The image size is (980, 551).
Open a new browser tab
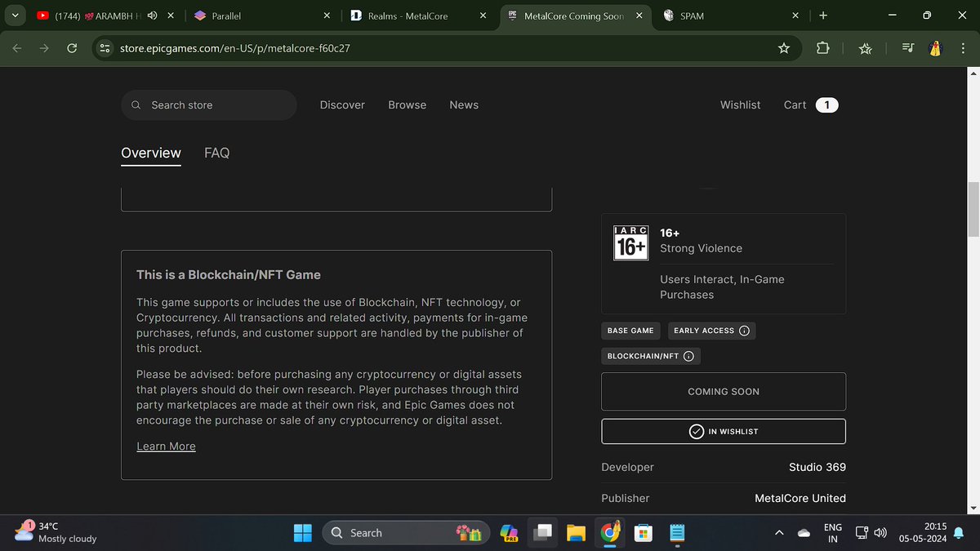[822, 16]
